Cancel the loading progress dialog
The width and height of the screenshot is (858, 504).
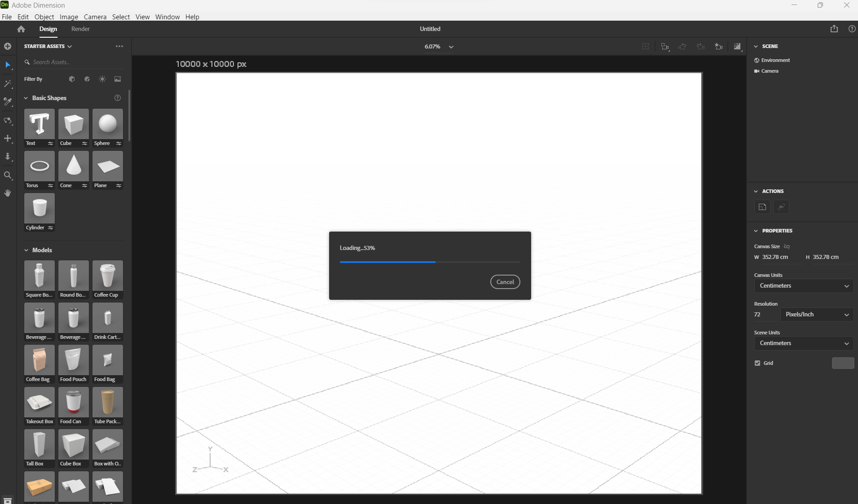pos(505,282)
